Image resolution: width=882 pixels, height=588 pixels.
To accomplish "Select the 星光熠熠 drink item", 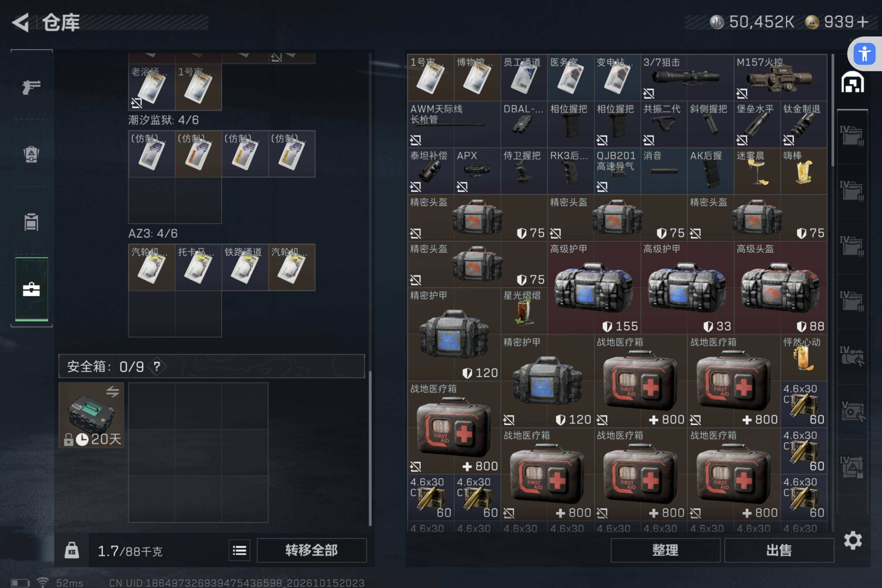I will [524, 311].
